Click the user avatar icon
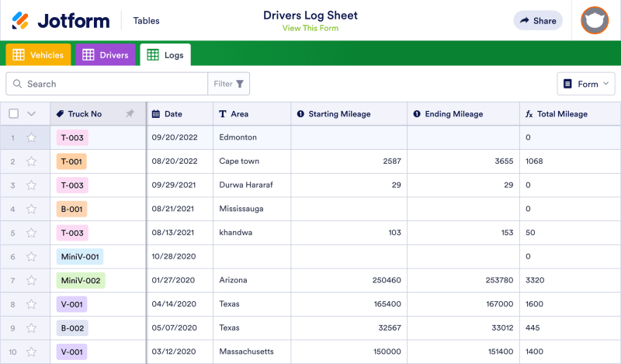621x364 pixels. click(x=595, y=21)
